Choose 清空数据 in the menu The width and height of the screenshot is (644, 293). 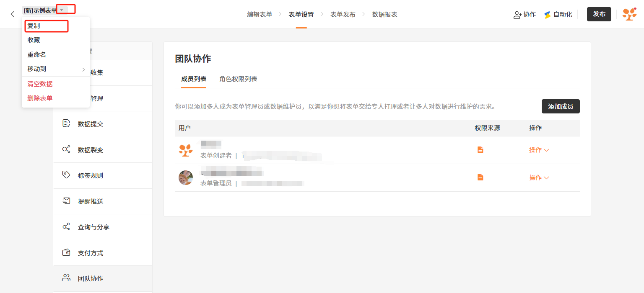tap(56, 84)
